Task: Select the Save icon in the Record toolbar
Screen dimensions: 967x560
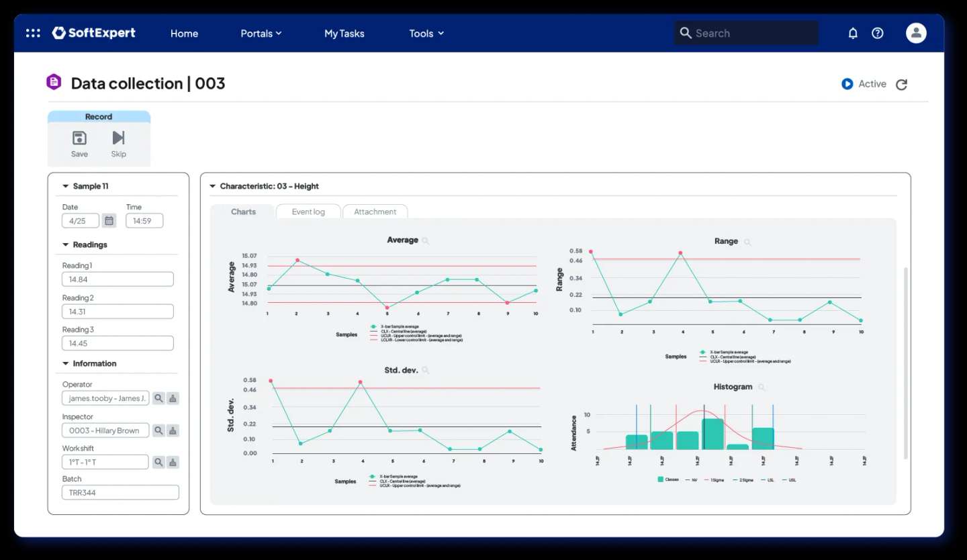Action: 79,137
